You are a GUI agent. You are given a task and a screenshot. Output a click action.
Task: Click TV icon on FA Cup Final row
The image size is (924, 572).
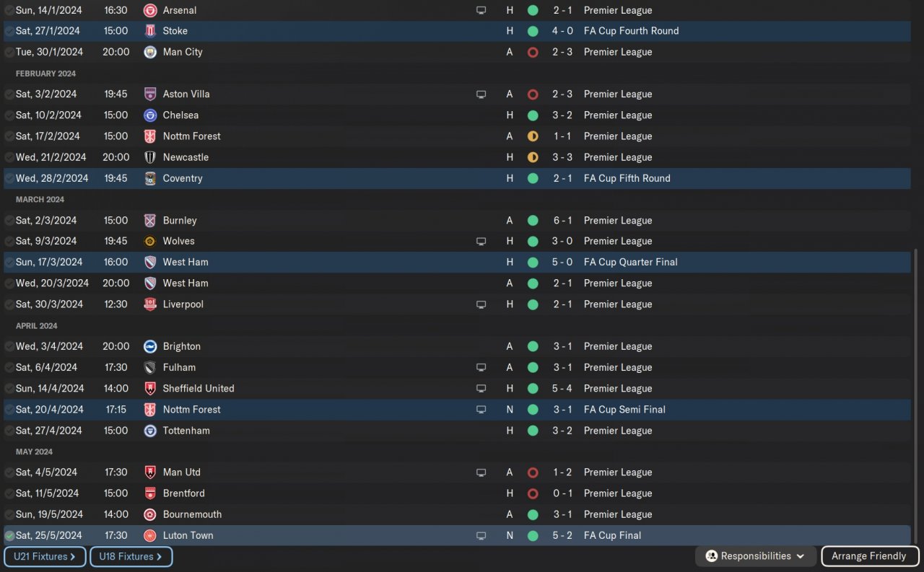click(x=481, y=536)
